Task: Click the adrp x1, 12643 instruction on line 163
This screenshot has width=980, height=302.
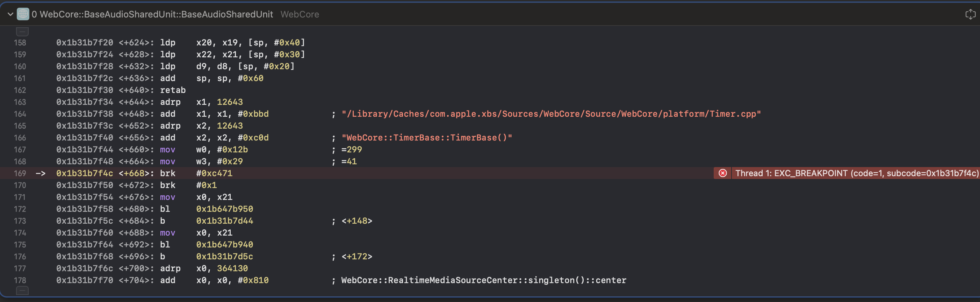Action: [201, 102]
